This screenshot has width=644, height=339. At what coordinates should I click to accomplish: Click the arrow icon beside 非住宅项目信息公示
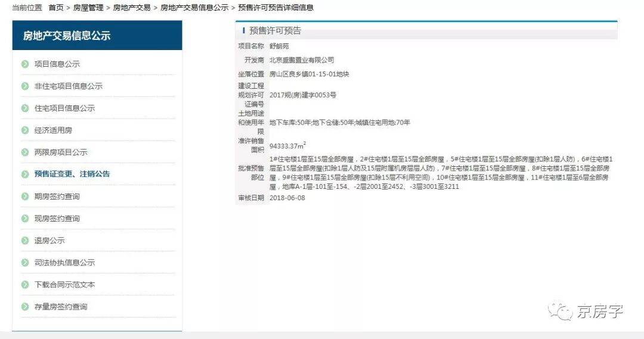click(25, 86)
